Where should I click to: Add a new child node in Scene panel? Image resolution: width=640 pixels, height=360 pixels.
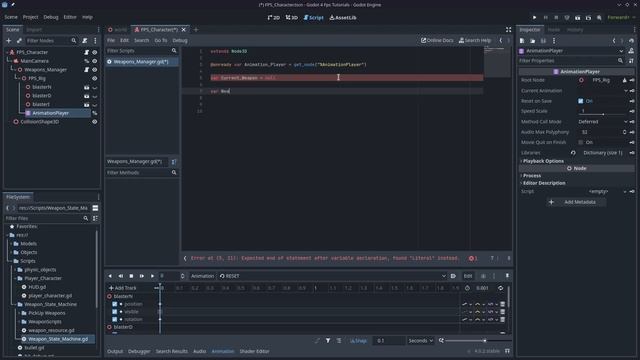(x=9, y=41)
